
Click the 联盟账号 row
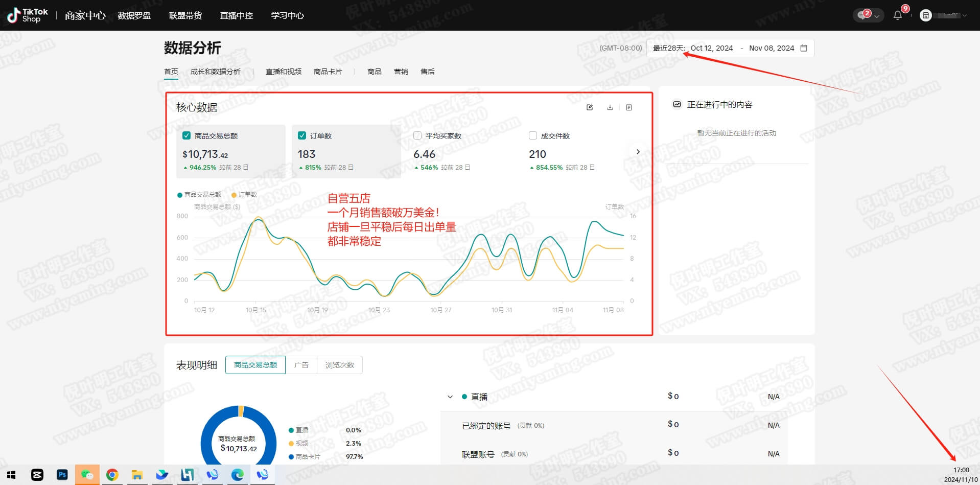coord(614,454)
